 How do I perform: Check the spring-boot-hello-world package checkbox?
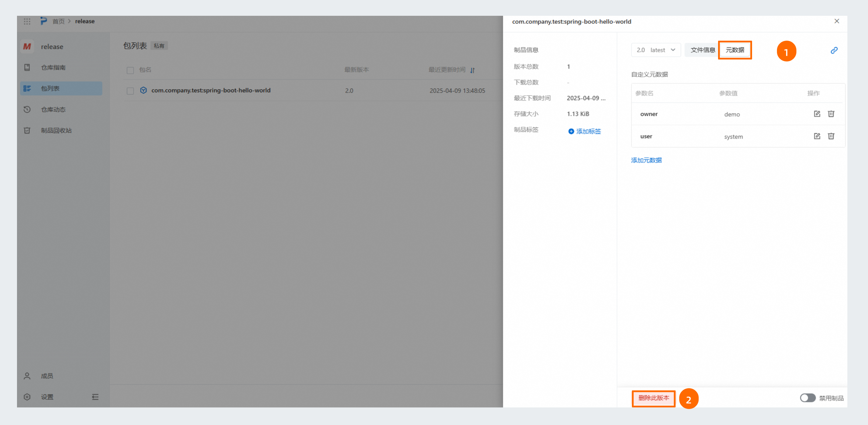(130, 91)
